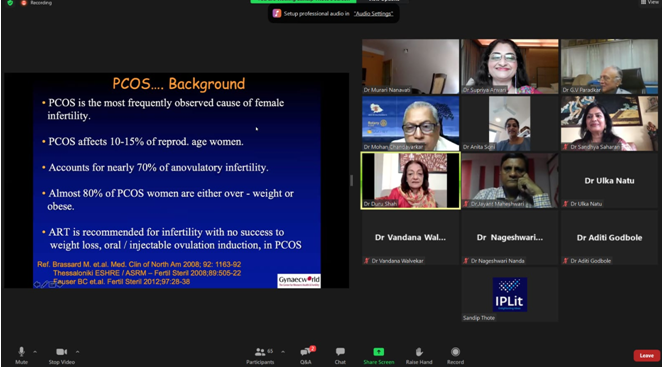Image resolution: width=662 pixels, height=367 pixels.
Task: Click the Mute microphone icon
Action: (x=21, y=351)
